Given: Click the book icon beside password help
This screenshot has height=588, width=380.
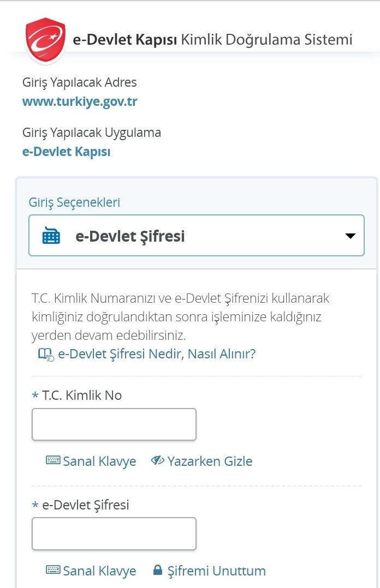Looking at the screenshot, I should [46, 354].
